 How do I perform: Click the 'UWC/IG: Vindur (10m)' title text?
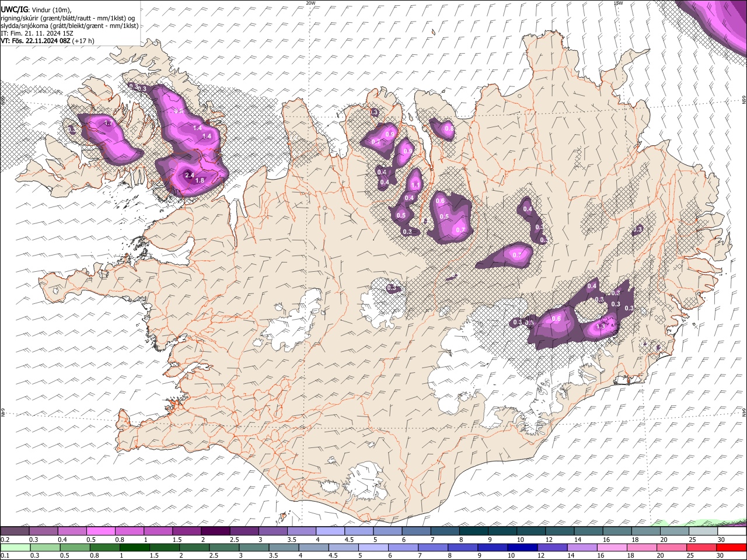(x=36, y=9)
